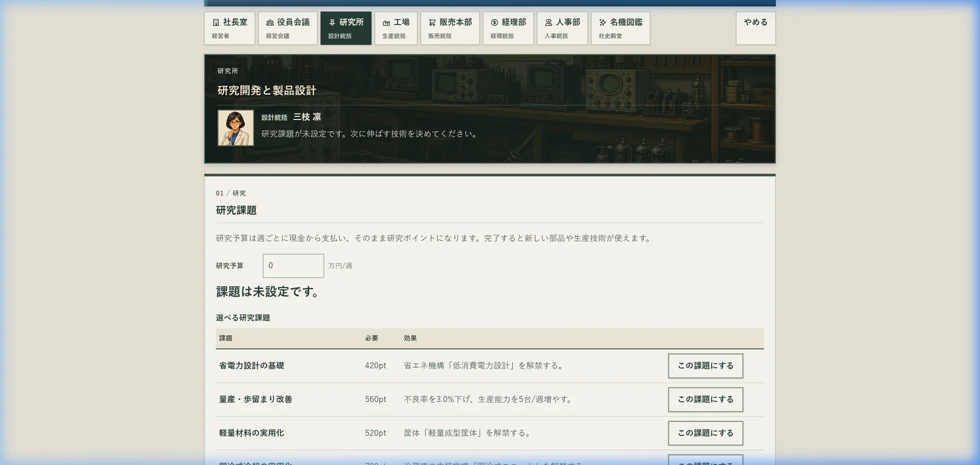Focus the 研究予算 input field

[293, 266]
